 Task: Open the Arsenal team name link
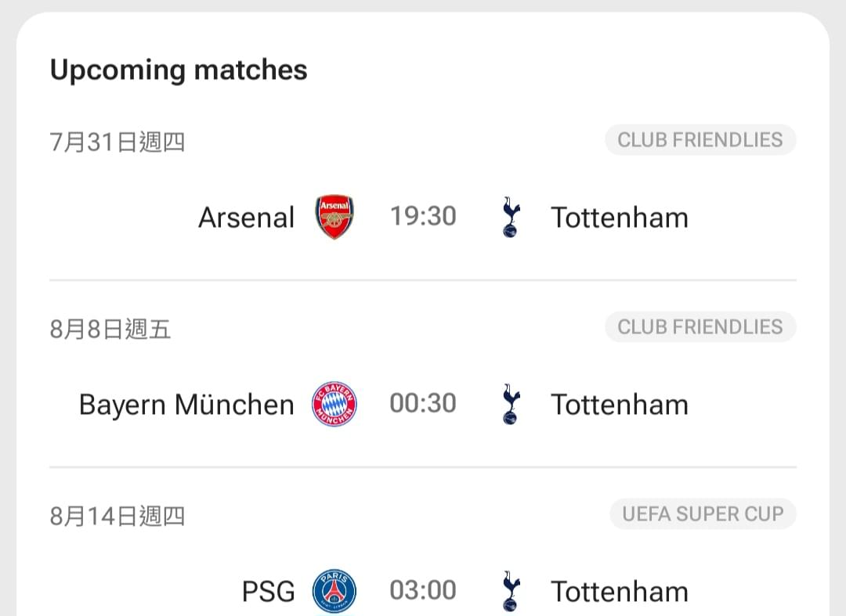click(x=246, y=218)
